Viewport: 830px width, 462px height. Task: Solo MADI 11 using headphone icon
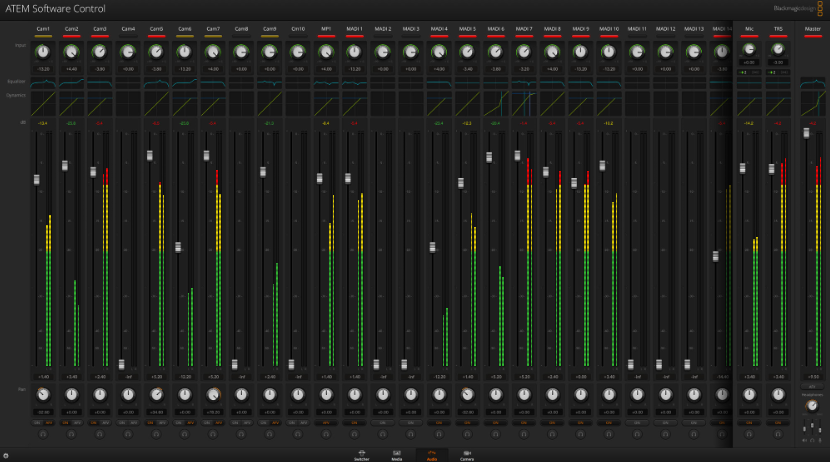[637, 434]
